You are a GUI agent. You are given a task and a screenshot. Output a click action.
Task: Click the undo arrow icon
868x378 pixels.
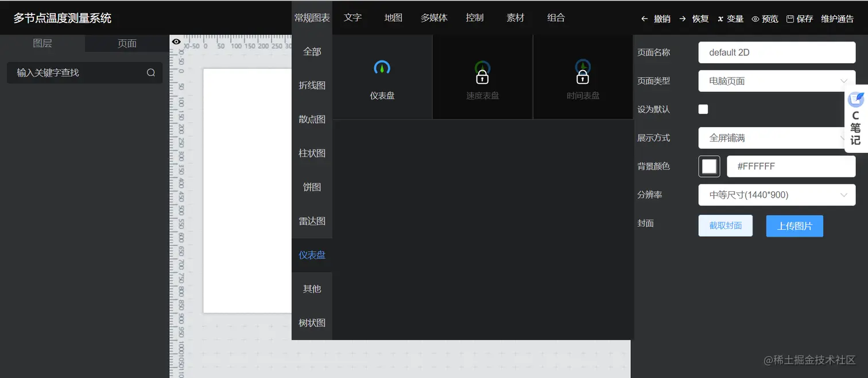click(x=644, y=18)
